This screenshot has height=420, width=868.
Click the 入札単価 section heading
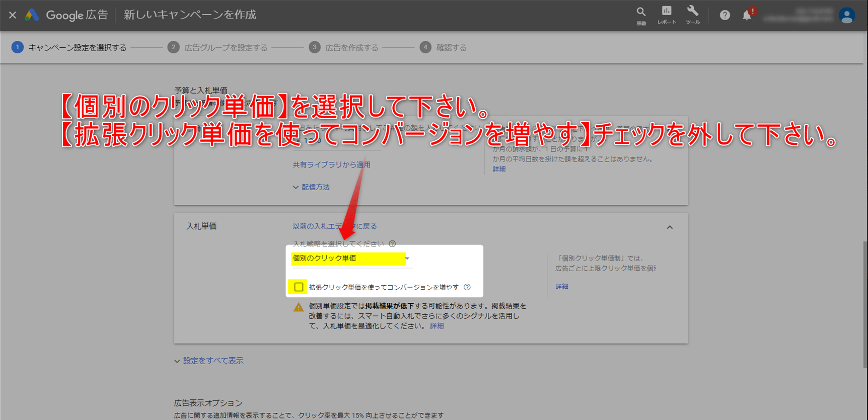[x=201, y=226]
